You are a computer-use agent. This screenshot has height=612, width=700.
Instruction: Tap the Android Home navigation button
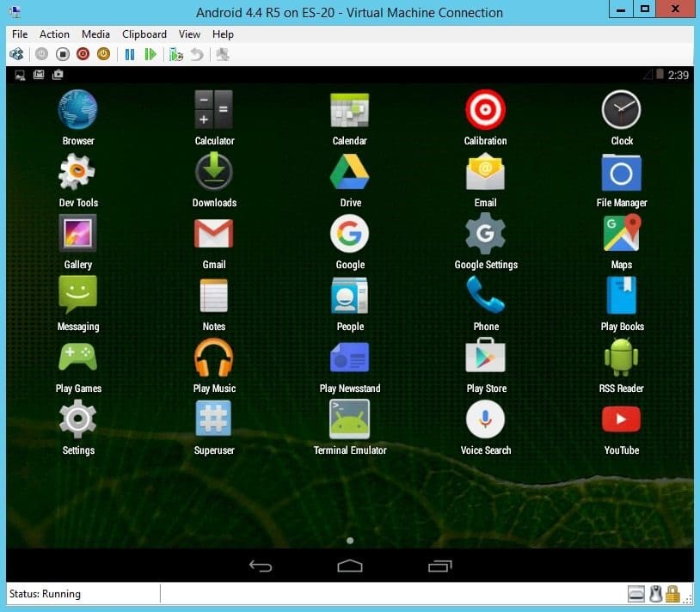pyautogui.click(x=350, y=566)
